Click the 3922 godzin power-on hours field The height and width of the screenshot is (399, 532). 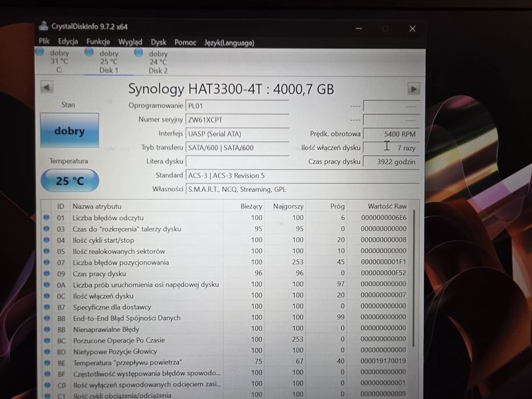pos(391,162)
